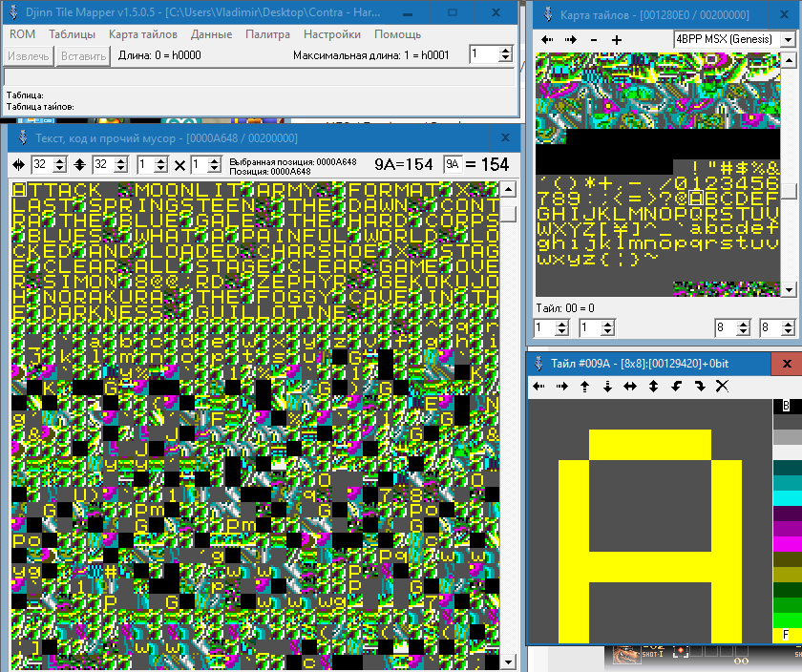Screen dimensions: 802x672
Task: Click the 'Тайл: 00 = 0' status text
Action: tap(565, 308)
